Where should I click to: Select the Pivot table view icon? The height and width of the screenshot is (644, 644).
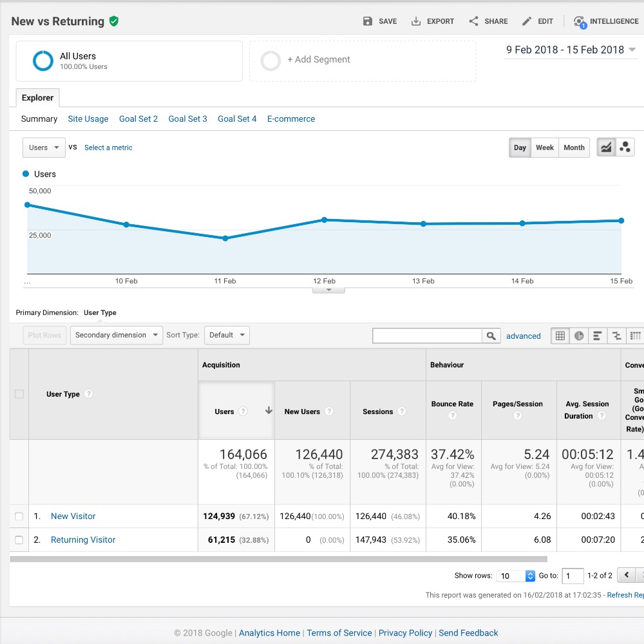pos(635,336)
